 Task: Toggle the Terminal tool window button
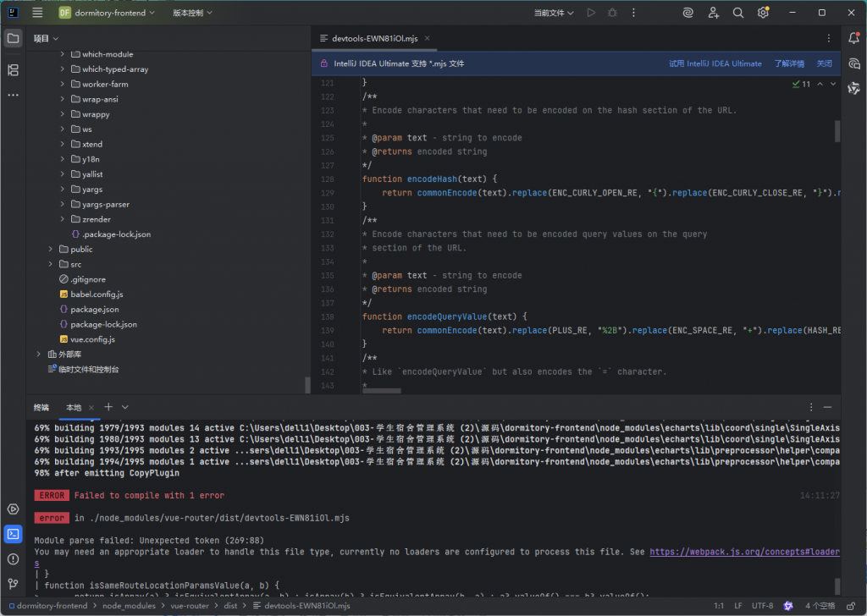click(13, 534)
